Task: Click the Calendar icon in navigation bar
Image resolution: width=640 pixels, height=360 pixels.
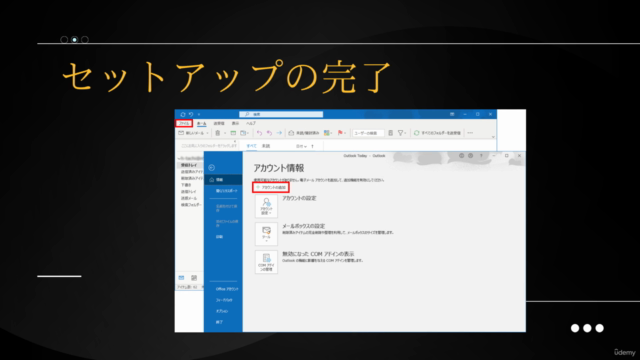Action: (194, 278)
